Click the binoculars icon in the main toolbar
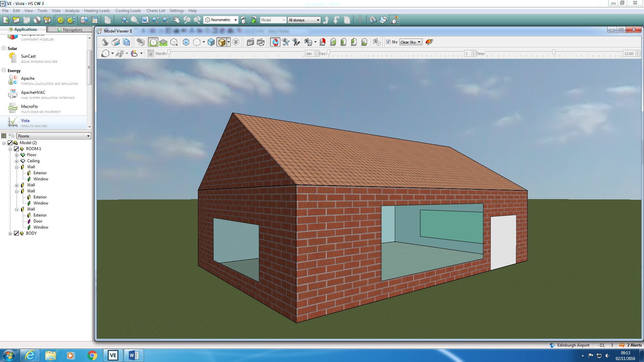 tap(373, 20)
